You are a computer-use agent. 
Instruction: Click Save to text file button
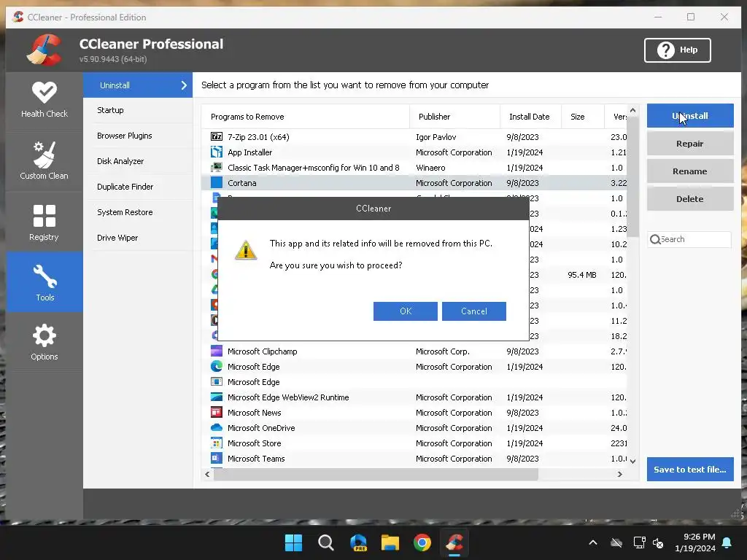click(x=690, y=469)
